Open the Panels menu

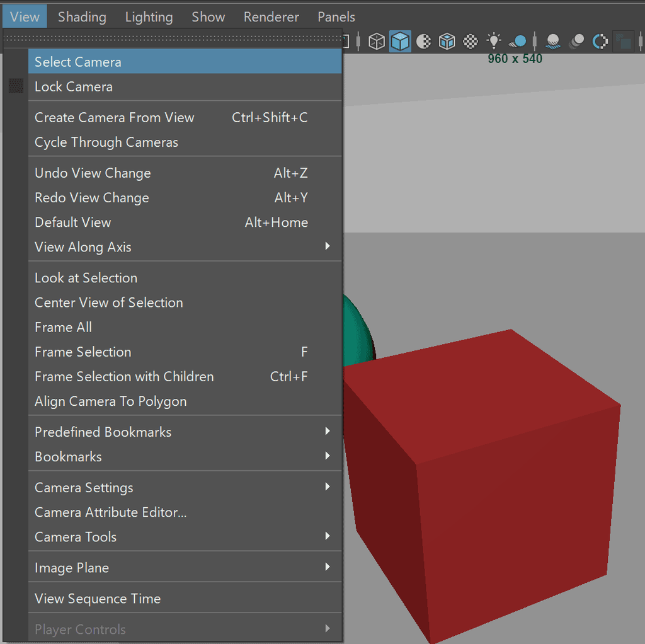pyautogui.click(x=336, y=17)
